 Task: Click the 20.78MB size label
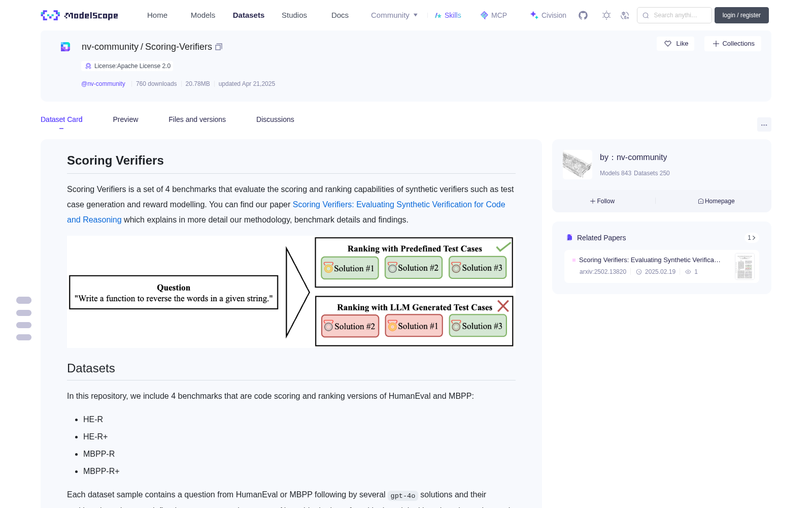pyautogui.click(x=197, y=84)
